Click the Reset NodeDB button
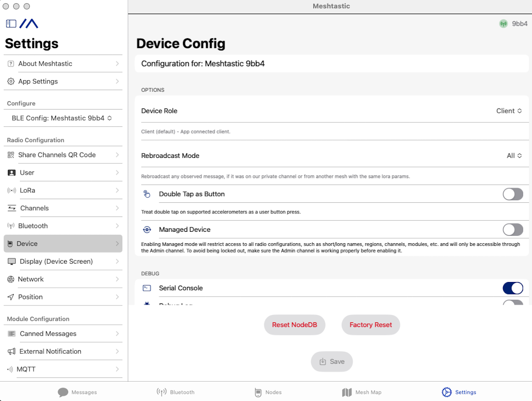The height and width of the screenshot is (401, 532). (294, 325)
